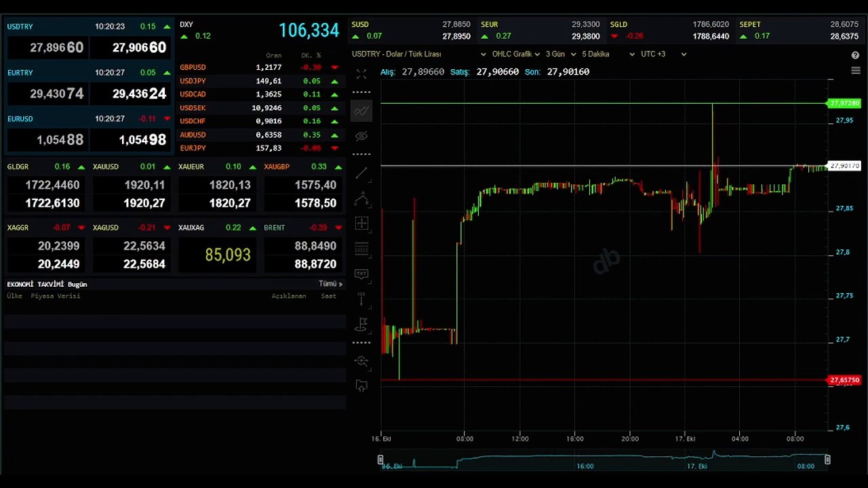Viewport: 868px width, 488px height.
Task: Open the GLDGR gold gram tile
Action: pyautogui.click(x=46, y=187)
